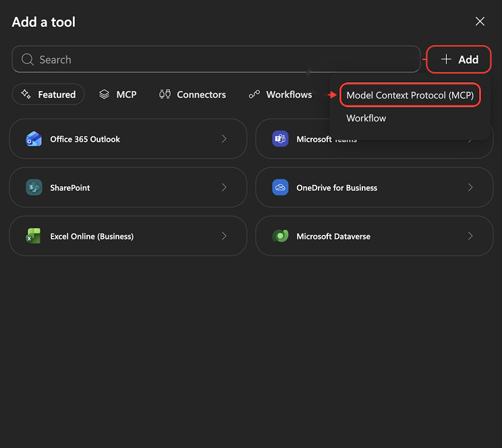Select the Office 365 Outlook label
The image size is (502, 448).
coord(85,139)
